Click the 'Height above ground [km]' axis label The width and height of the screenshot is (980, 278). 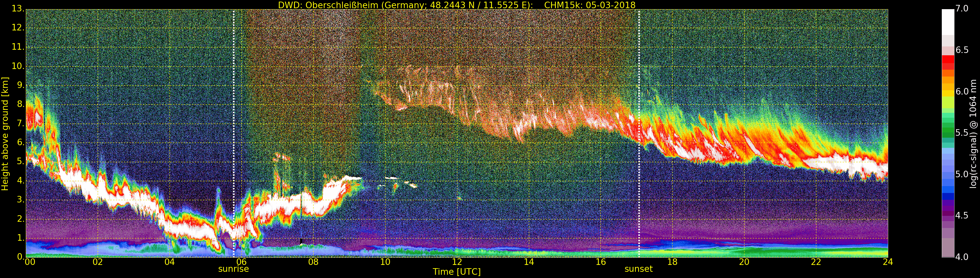click(5, 134)
